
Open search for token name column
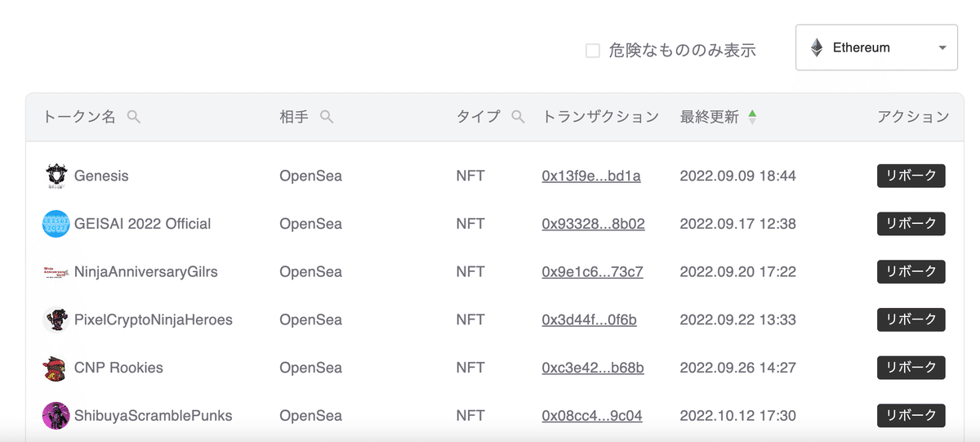coord(134,117)
